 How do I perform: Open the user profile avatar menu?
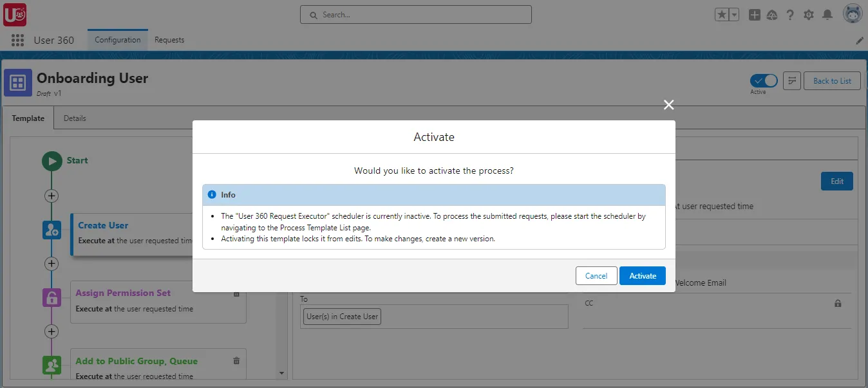[x=852, y=13]
